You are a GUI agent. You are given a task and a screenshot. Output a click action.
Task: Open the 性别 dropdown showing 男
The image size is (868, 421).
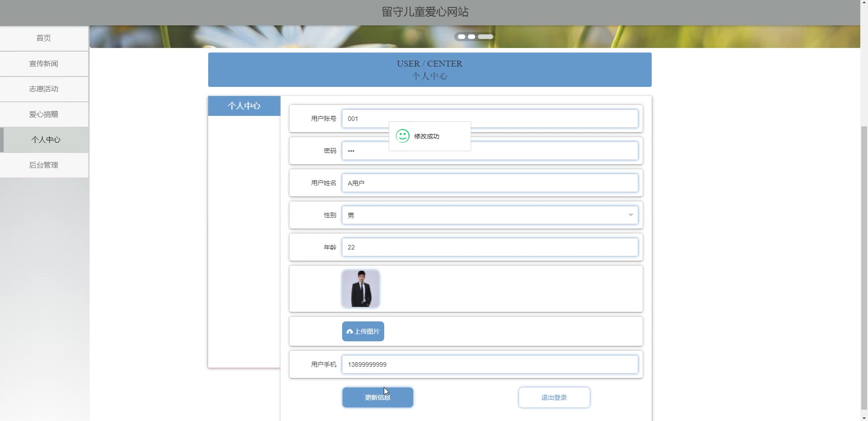pos(490,215)
